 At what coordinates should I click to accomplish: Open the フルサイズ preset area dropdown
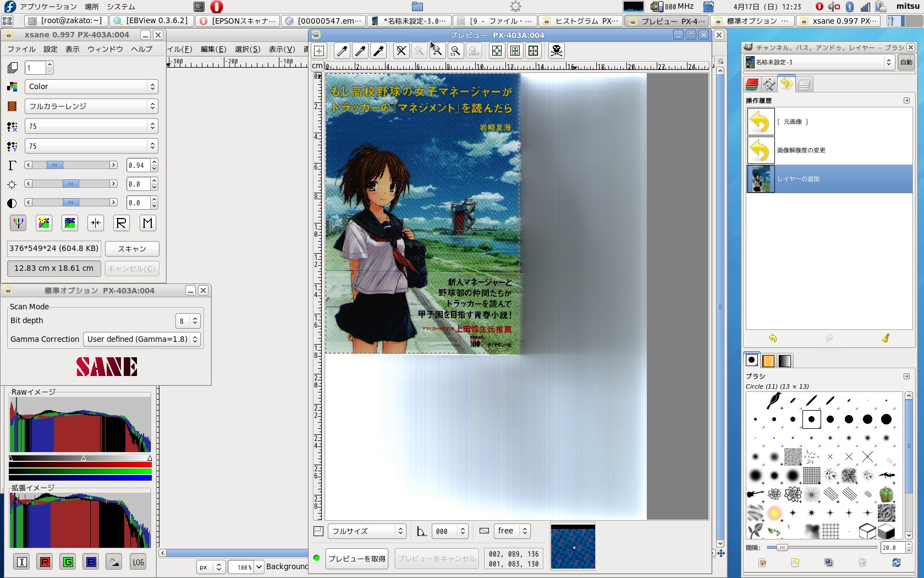[367, 531]
